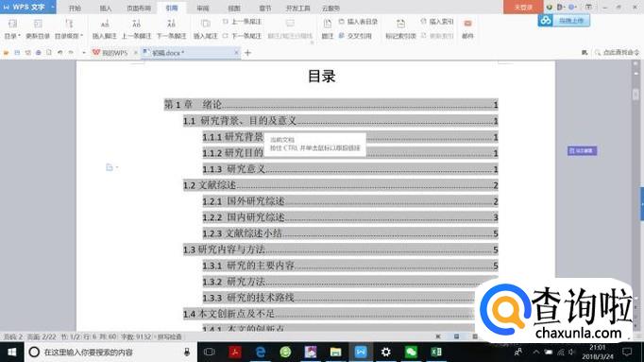Click the 插入脚注 (insert footnote) icon
644x362 pixels.
click(105, 25)
